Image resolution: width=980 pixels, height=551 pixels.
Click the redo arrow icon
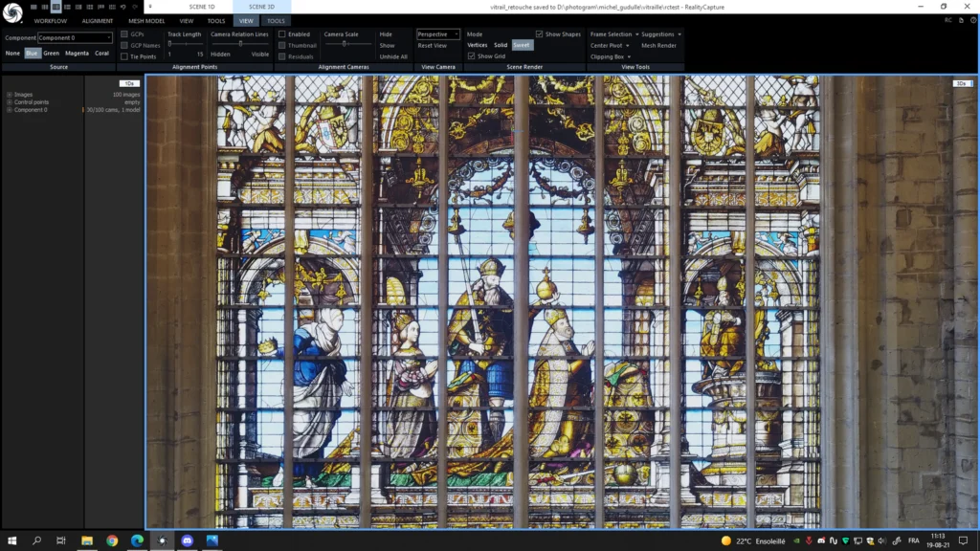tap(134, 7)
